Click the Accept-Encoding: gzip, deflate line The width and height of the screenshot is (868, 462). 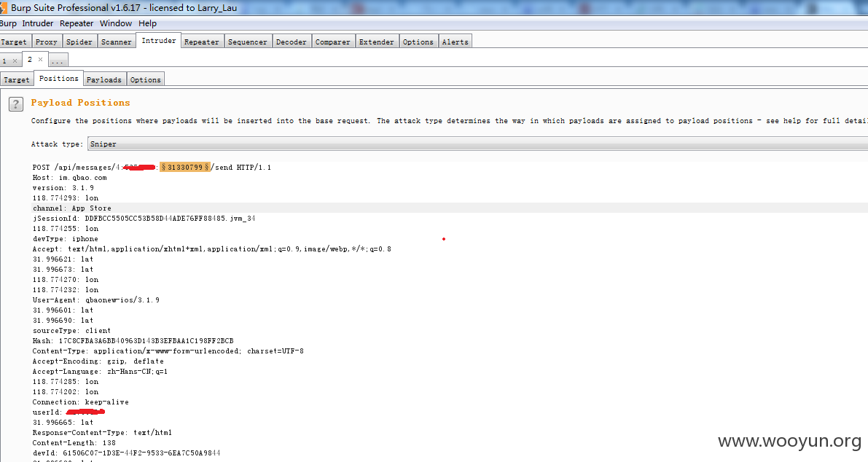tap(98, 361)
